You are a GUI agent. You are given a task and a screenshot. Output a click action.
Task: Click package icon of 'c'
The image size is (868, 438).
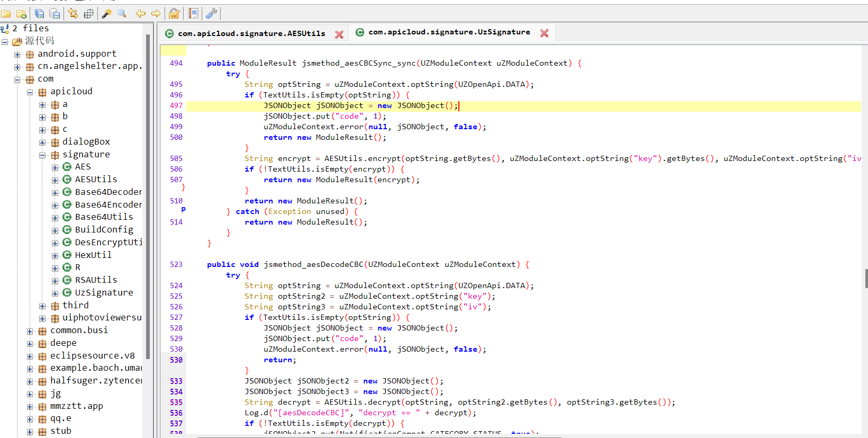coord(55,130)
